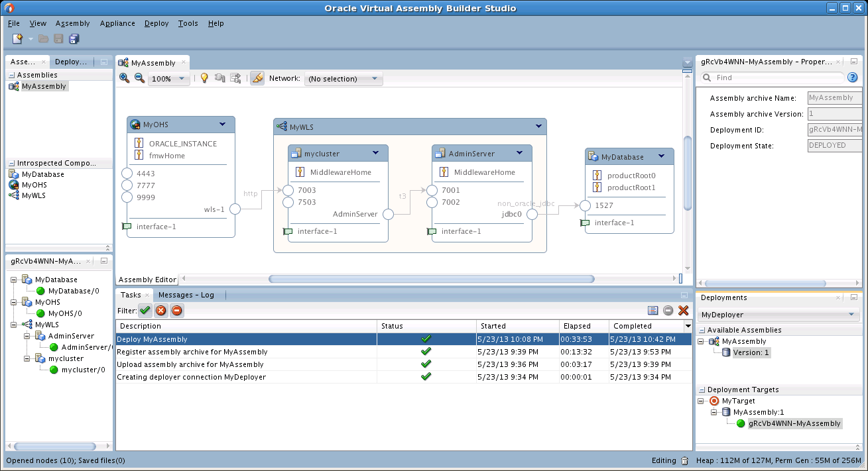Click the task details list icon
868x471 pixels.
click(x=652, y=311)
